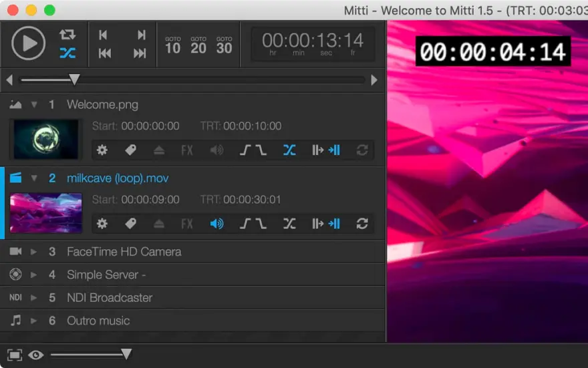The height and width of the screenshot is (368, 588).
Task: Mute the milkcave cue audio speaker
Action: coord(216,224)
